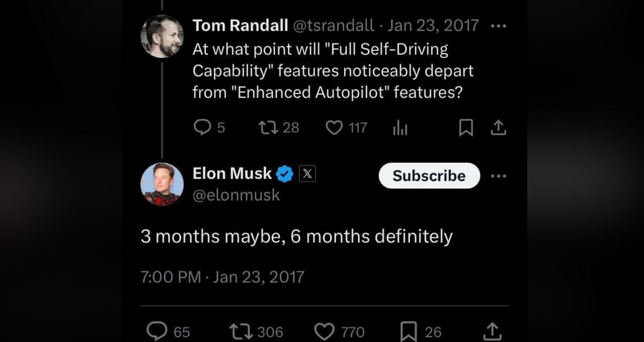The height and width of the screenshot is (342, 644).
Task: Reply to Elon Musk's tweet
Action: click(157, 331)
